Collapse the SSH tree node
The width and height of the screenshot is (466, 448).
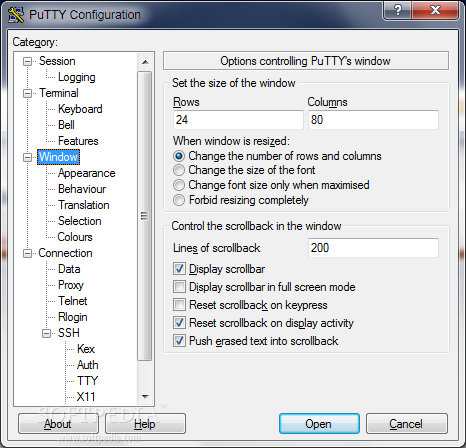pos(46,333)
